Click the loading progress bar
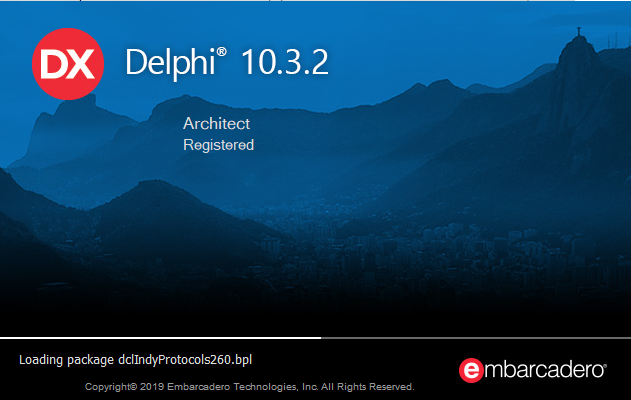The width and height of the screenshot is (631, 400). coord(316,338)
